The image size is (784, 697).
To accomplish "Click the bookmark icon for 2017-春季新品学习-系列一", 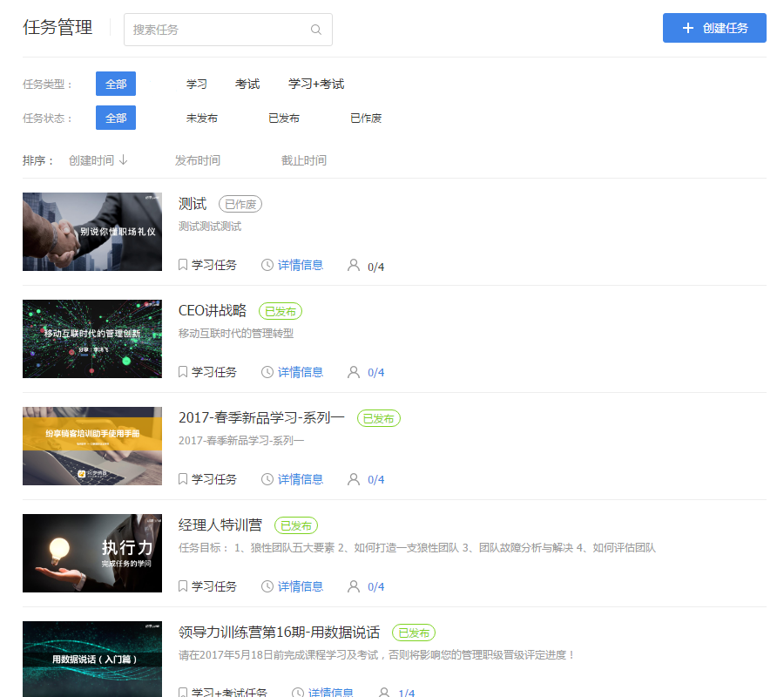I will (183, 478).
